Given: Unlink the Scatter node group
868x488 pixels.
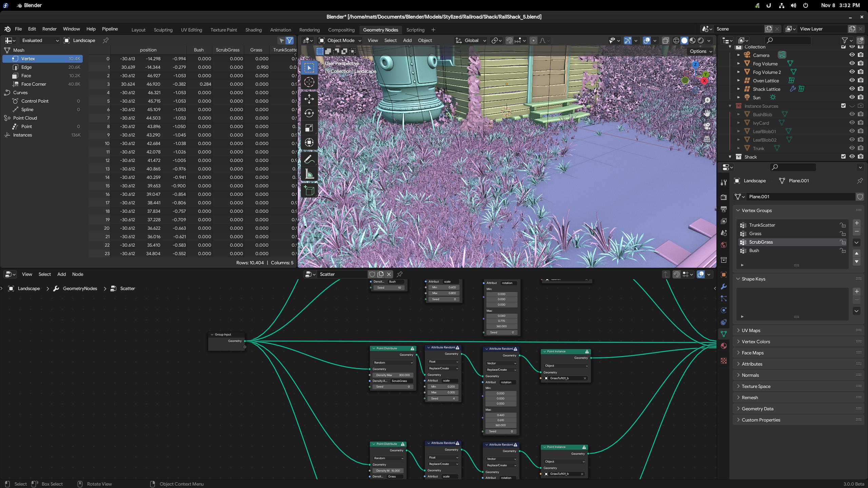Looking at the screenshot, I should click(x=389, y=274).
